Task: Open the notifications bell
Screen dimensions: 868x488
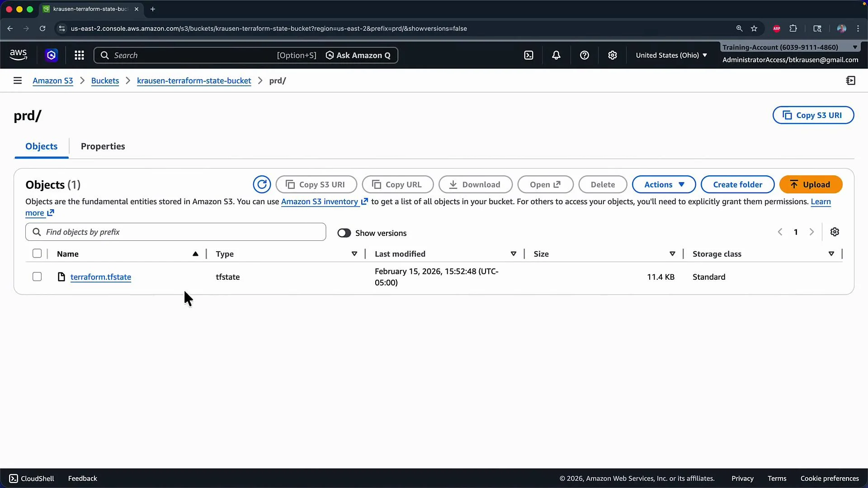Action: [x=557, y=55]
